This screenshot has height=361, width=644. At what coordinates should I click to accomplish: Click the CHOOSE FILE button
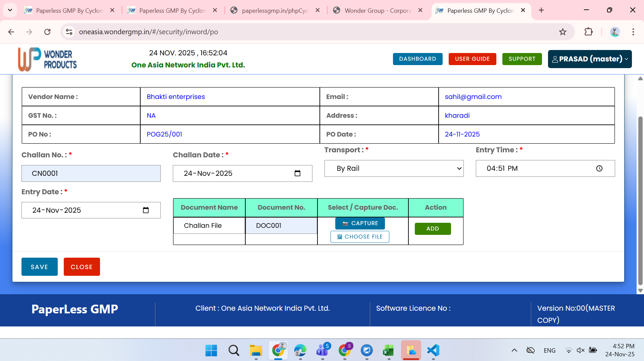pyautogui.click(x=360, y=237)
